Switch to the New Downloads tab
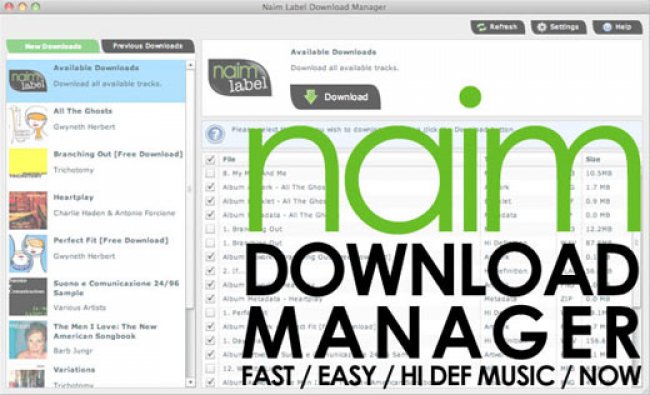Viewport: 650px width, 395px height. pos(53,46)
